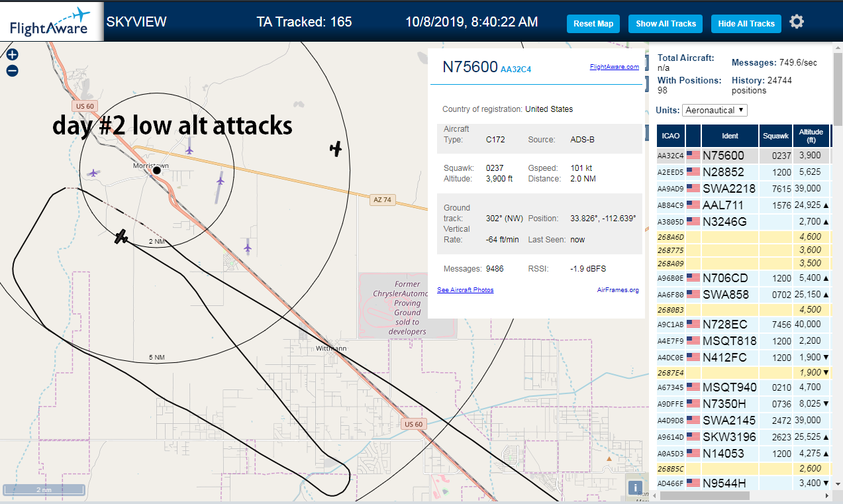Viewport: 843px width, 504px height.
Task: Click the purple aircraft icon west of Morristown
Action: [x=93, y=173]
